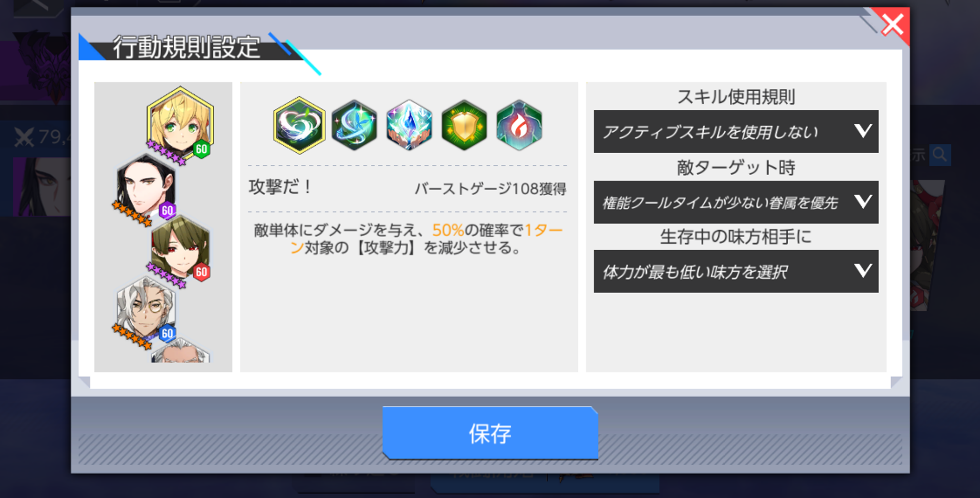Open the アクティブスキルを使用しない dropdown
The image size is (980, 498).
pos(736,132)
